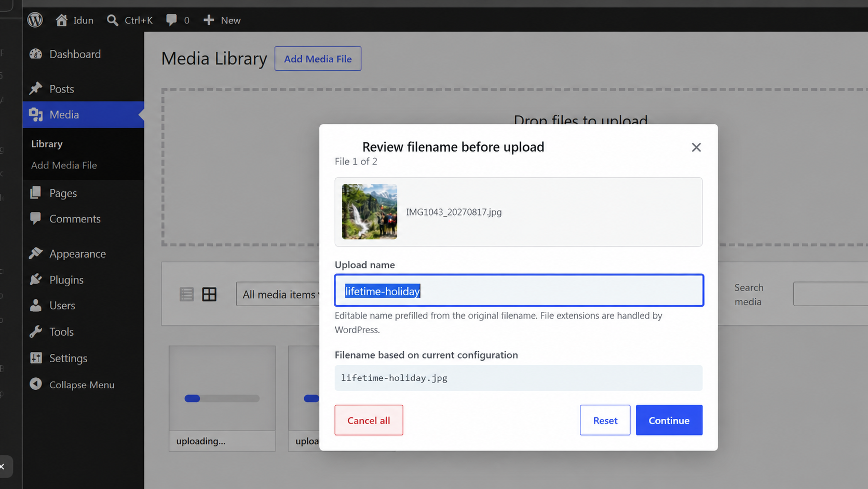Open the Appearance sidebar item
Viewport: 868px width, 489px height.
pyautogui.click(x=83, y=254)
